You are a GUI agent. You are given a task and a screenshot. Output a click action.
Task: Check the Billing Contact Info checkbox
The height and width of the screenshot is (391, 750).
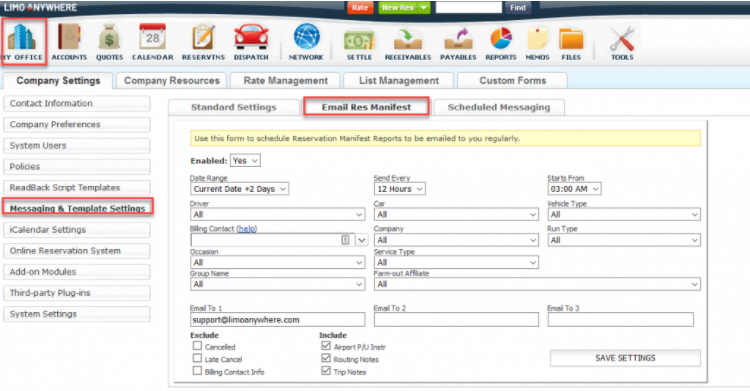click(197, 370)
